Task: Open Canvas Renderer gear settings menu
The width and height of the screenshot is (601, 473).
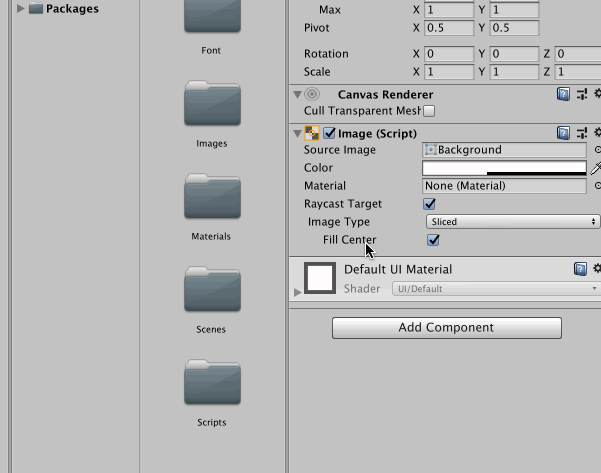Action: (596, 94)
